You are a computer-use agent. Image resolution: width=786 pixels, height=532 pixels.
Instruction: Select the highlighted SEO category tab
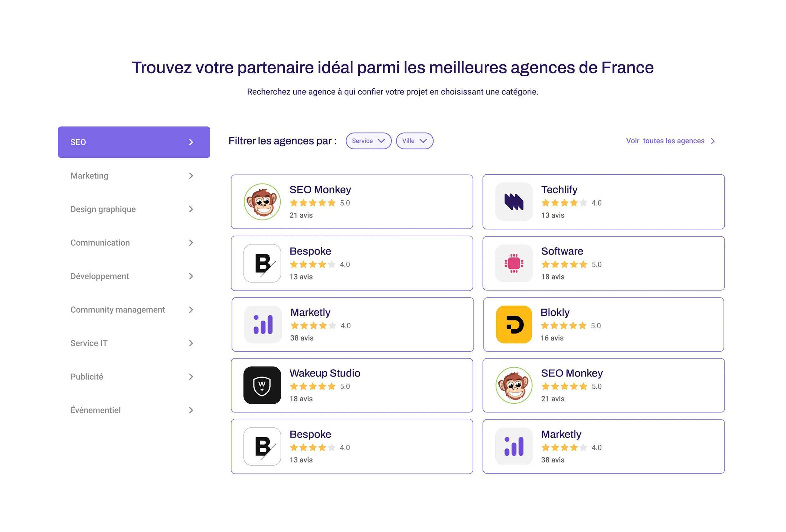[x=134, y=142]
